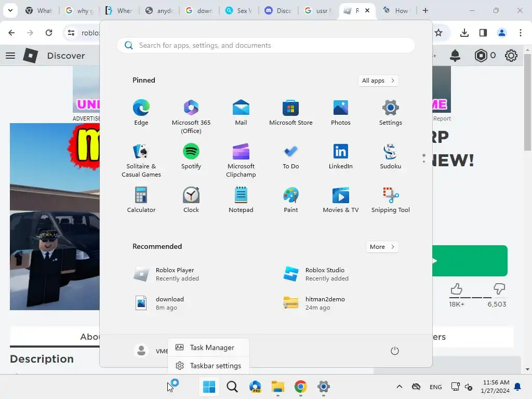This screenshot has width=532, height=399.
Task: Open Microsoft Store from pinned apps
Action: coord(291,112)
